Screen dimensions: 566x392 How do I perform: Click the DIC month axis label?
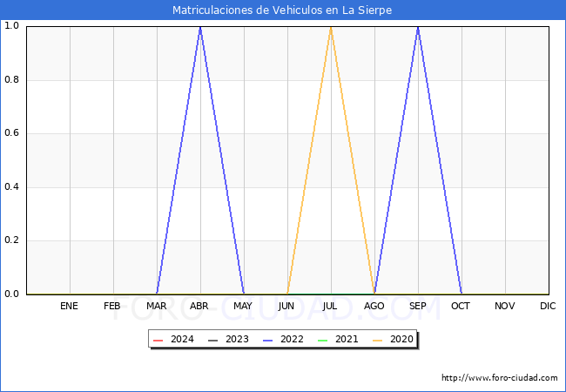[548, 306]
